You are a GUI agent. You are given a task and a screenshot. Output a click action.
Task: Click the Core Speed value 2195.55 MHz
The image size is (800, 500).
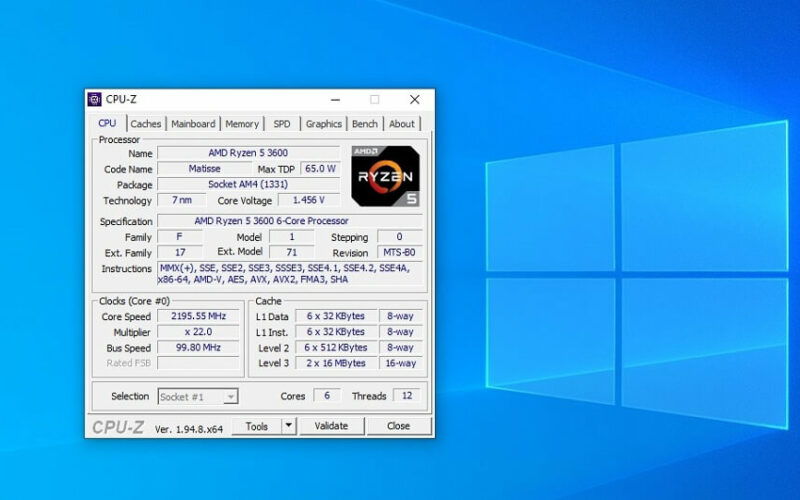(198, 316)
